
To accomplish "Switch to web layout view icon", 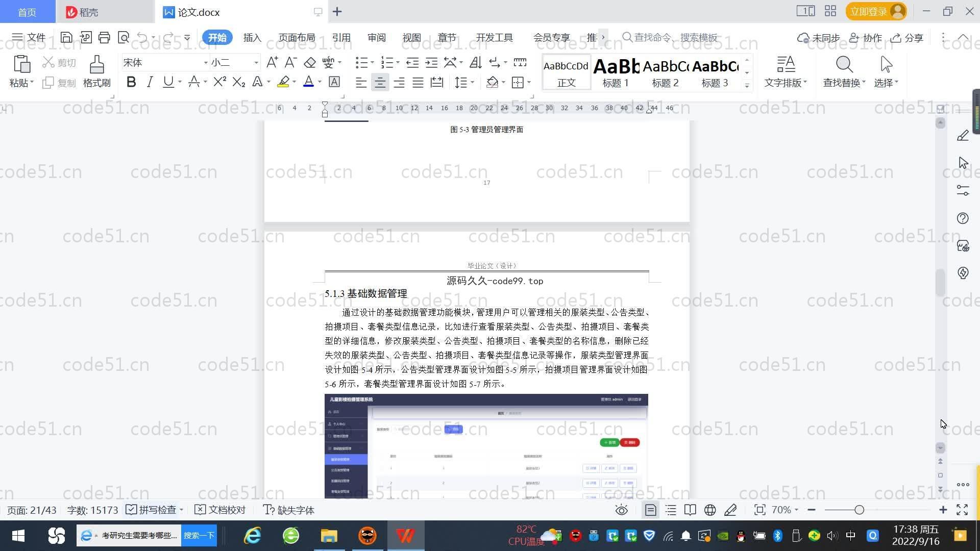I will (x=709, y=510).
